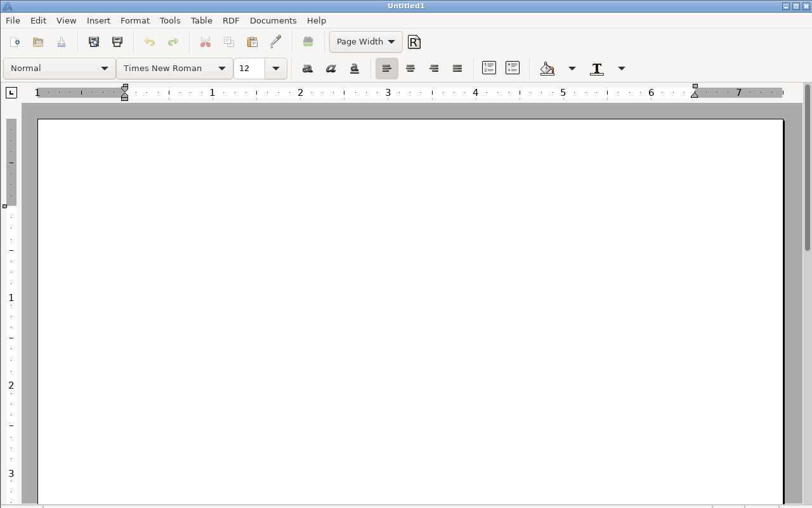Open the highlight color dropdown arrow
The image size is (812, 508).
572,69
